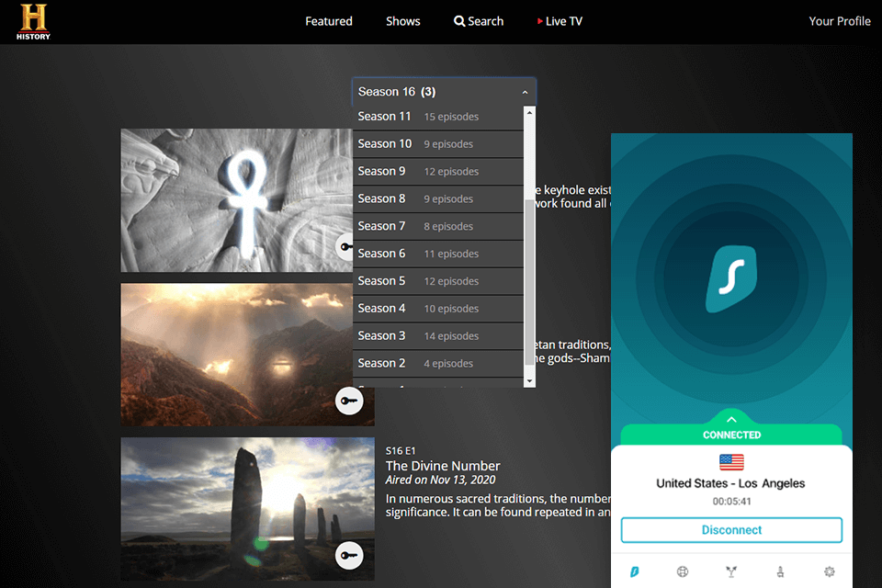Collapse the Season 16 dropdown
Image resolution: width=882 pixels, height=588 pixels.
[x=444, y=92]
